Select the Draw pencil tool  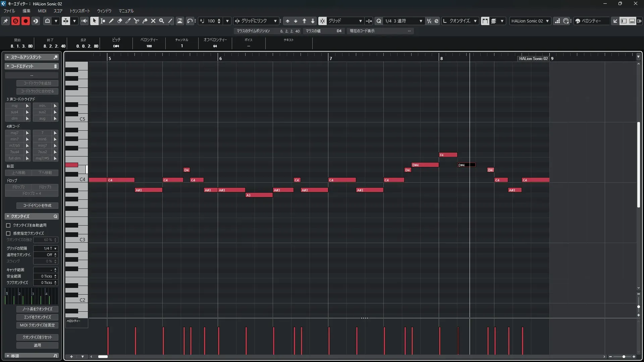pyautogui.click(x=111, y=21)
